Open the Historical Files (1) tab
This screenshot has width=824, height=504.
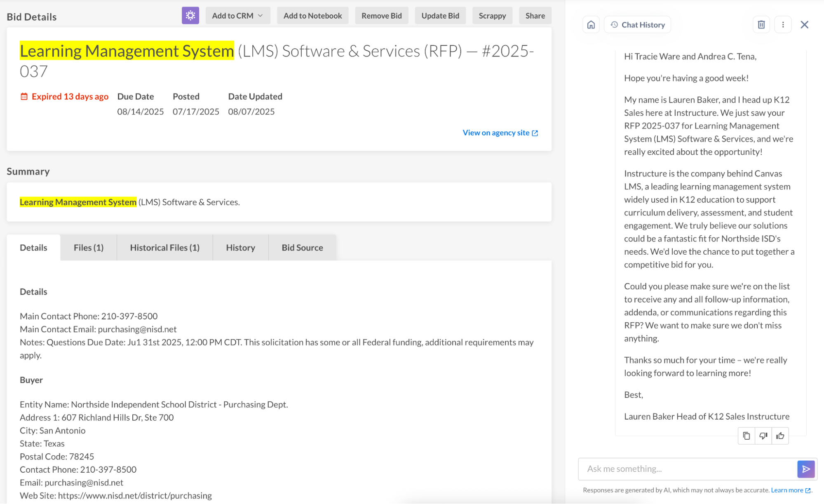[x=164, y=248]
